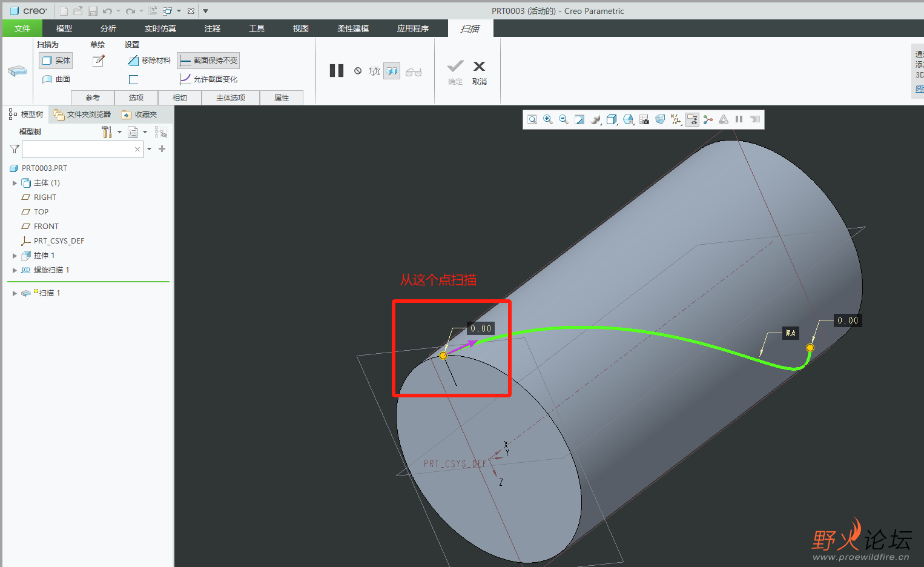Click the New file icon in quick access bar
Image resolution: width=924 pixels, height=567 pixels.
(64, 11)
